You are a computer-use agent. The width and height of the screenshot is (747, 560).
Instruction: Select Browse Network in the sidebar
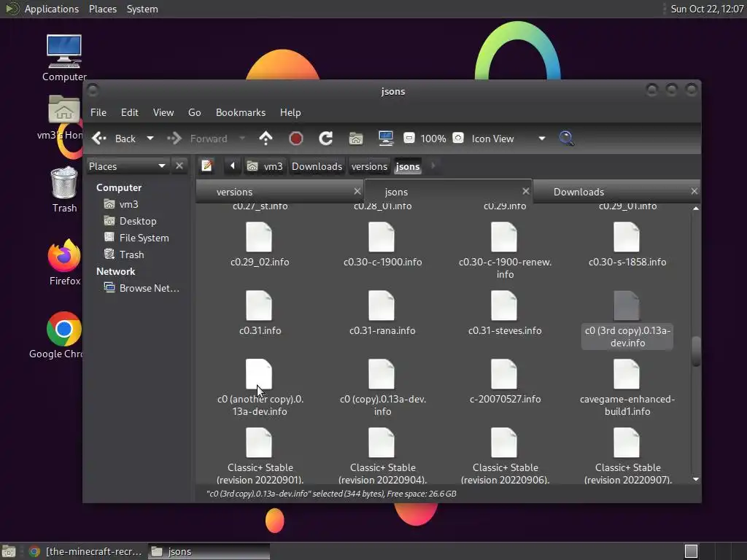coord(142,288)
